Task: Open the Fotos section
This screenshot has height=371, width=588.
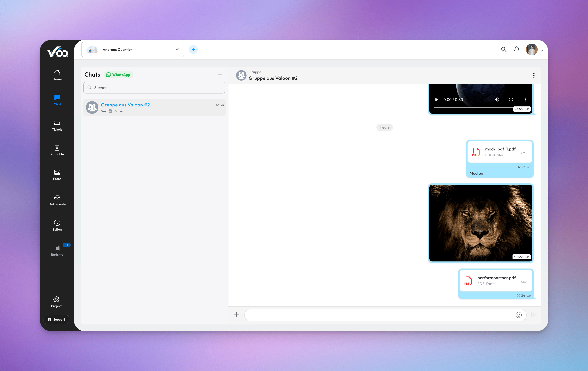Action: pos(57,175)
